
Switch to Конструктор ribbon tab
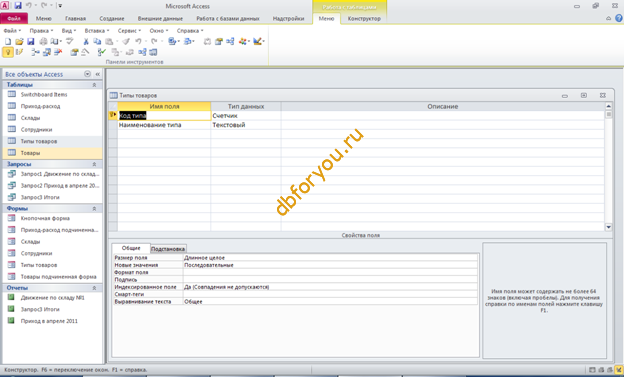(x=364, y=18)
